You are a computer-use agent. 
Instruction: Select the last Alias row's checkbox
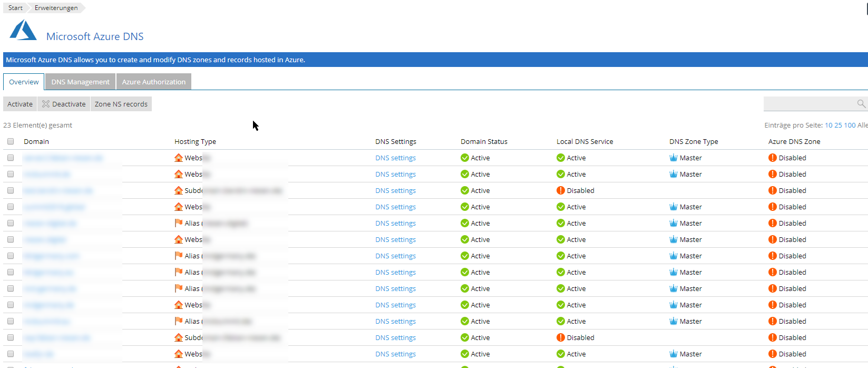11,321
